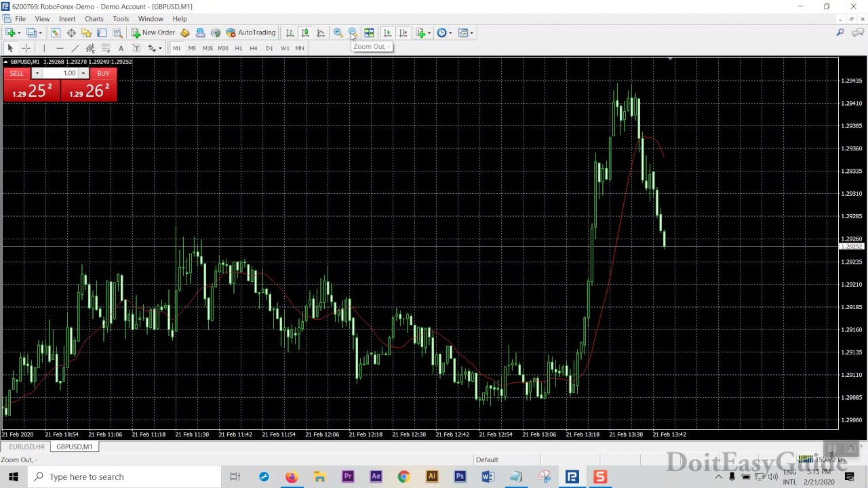Select the Cursor arrow tool

(x=10, y=48)
